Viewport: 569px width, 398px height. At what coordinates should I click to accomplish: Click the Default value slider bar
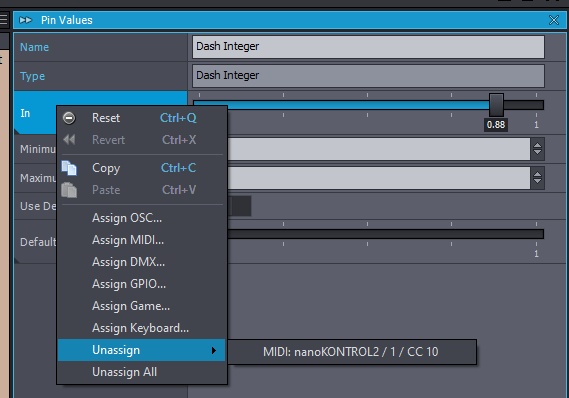[x=385, y=234]
